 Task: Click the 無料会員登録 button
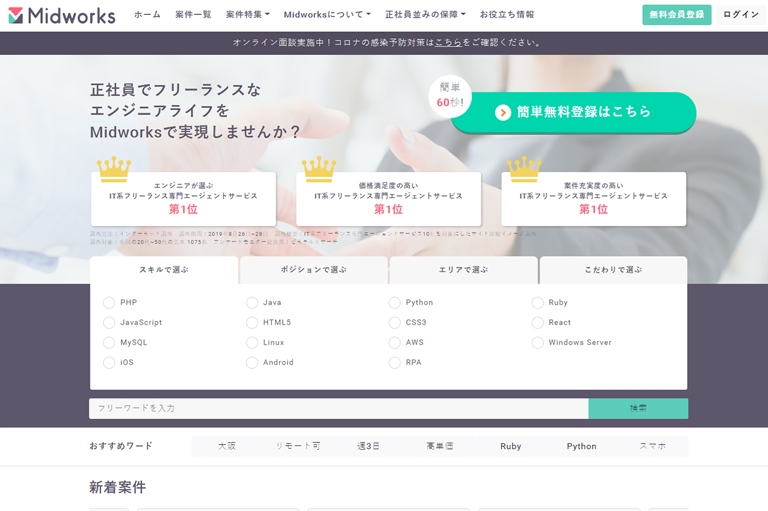click(676, 15)
